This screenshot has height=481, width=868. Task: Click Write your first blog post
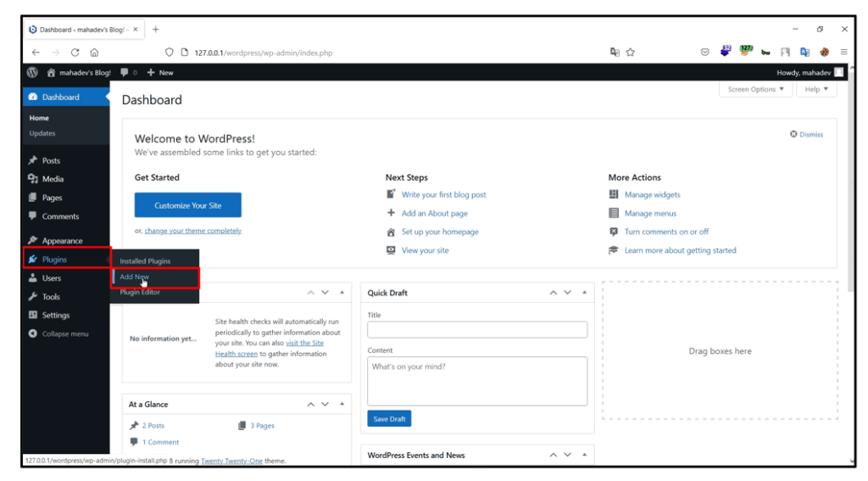click(x=443, y=194)
